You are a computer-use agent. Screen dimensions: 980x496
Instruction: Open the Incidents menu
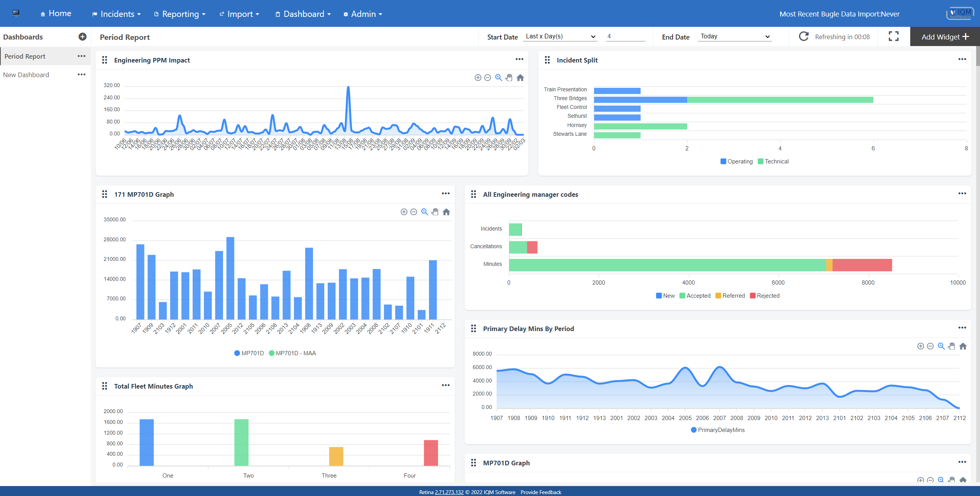point(117,14)
